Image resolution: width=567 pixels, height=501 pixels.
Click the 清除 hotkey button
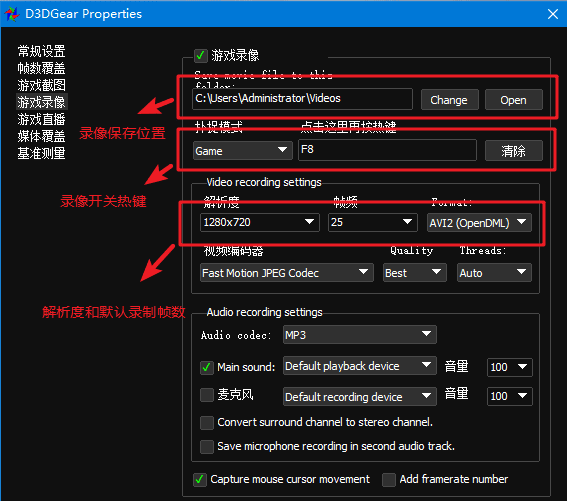pyautogui.click(x=513, y=150)
